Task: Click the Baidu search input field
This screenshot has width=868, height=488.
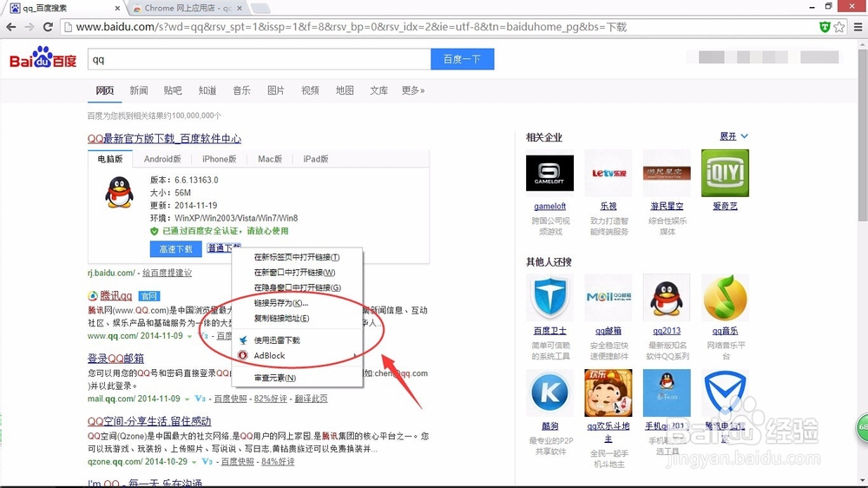Action: tap(259, 59)
